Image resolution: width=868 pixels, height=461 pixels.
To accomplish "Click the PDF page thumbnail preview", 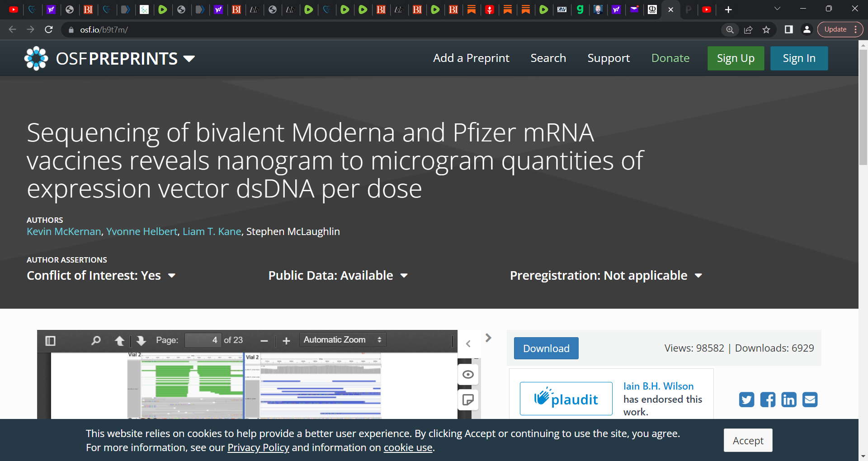I will (254, 386).
